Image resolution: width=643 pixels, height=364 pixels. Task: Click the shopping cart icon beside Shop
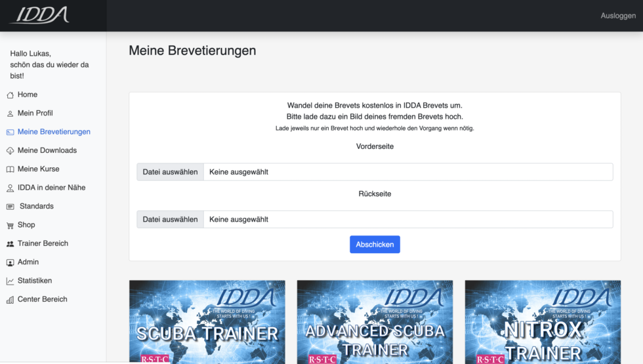(x=10, y=225)
